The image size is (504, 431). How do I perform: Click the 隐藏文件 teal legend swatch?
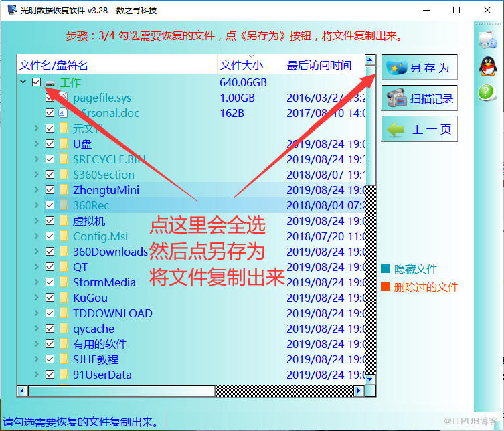click(386, 268)
